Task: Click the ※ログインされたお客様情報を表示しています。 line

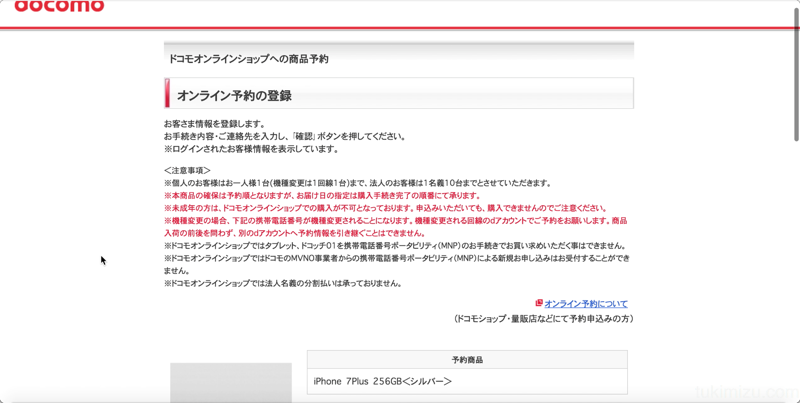Action: [251, 149]
